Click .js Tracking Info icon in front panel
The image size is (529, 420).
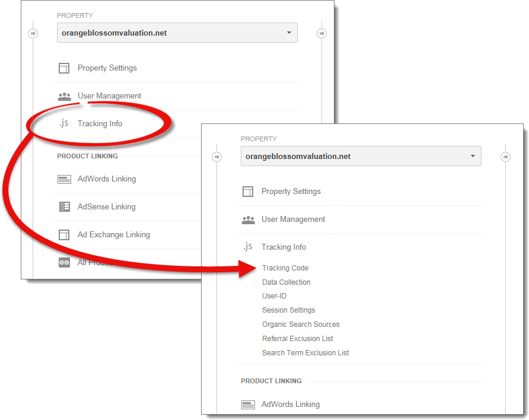[x=248, y=247]
